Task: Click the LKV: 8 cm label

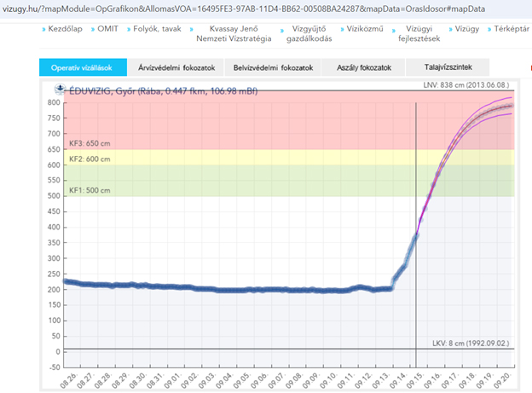Action: click(471, 343)
